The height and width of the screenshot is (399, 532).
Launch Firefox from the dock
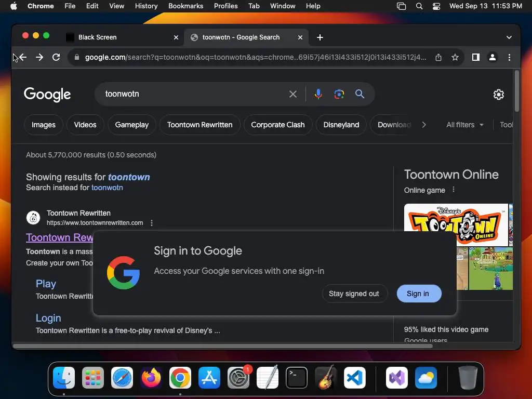point(151,378)
